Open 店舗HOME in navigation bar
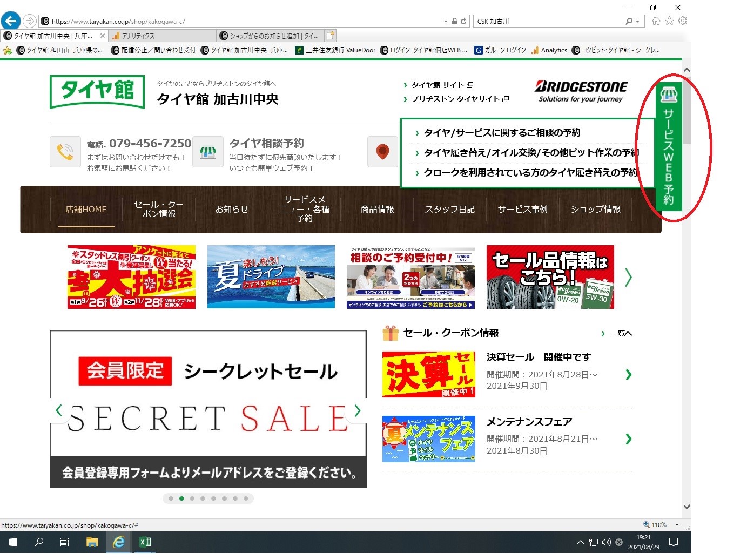The image size is (747, 560). point(86,209)
